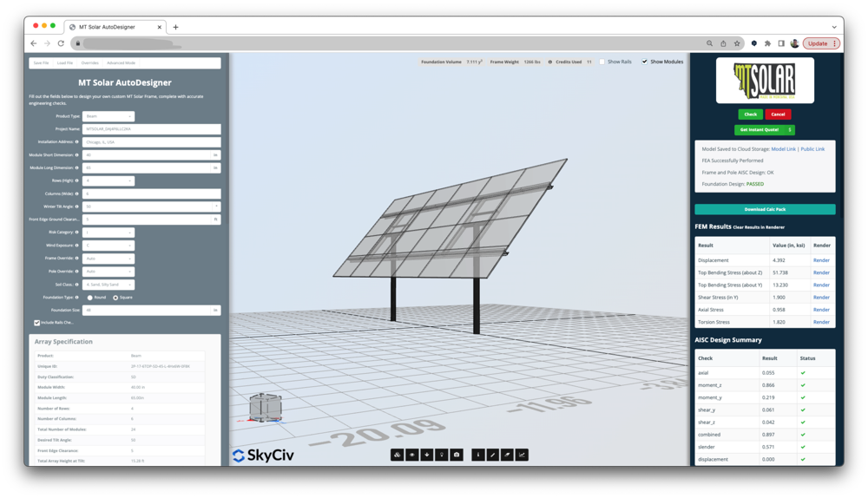Select the eraser icon in renderer toolbar
The height and width of the screenshot is (498, 868).
[507, 455]
